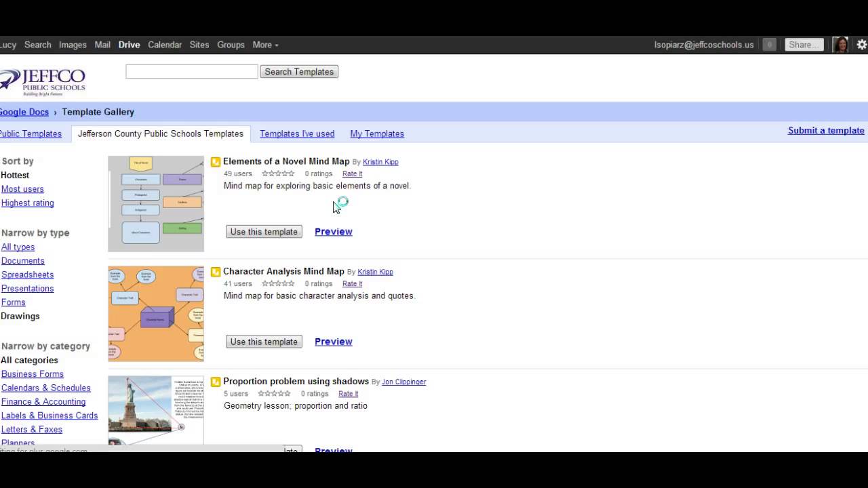Image resolution: width=868 pixels, height=488 pixels.
Task: Click the Search Templates button
Action: pos(299,72)
